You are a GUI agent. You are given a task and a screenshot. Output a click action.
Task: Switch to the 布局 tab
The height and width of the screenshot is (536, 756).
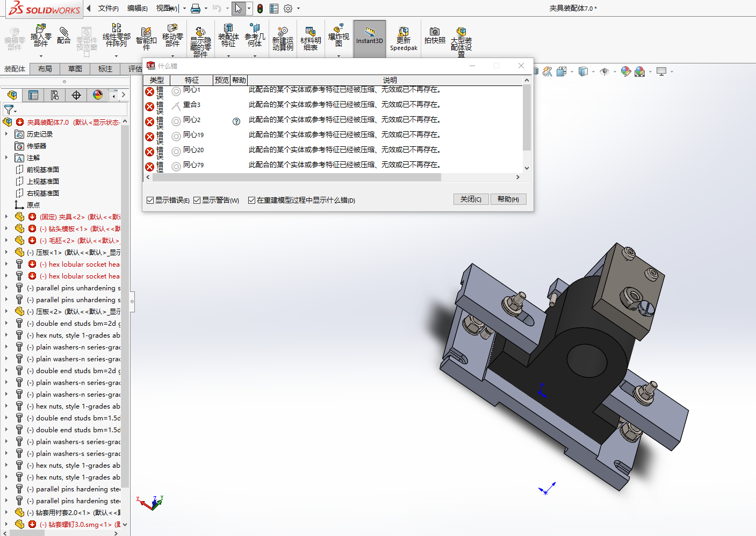point(45,69)
